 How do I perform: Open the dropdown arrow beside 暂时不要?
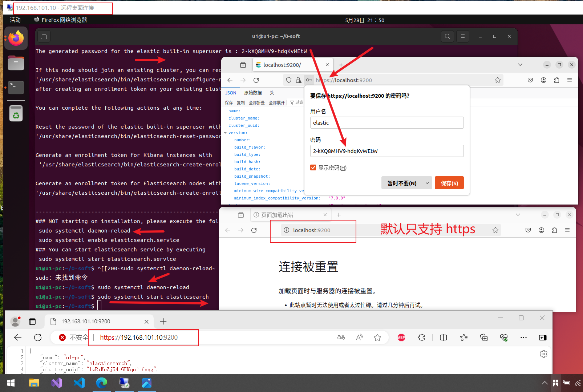pos(427,183)
